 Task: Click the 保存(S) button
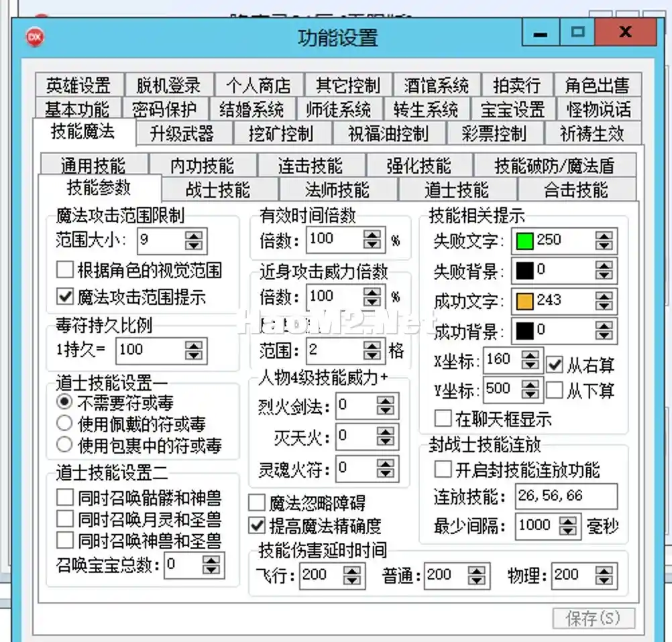594,619
